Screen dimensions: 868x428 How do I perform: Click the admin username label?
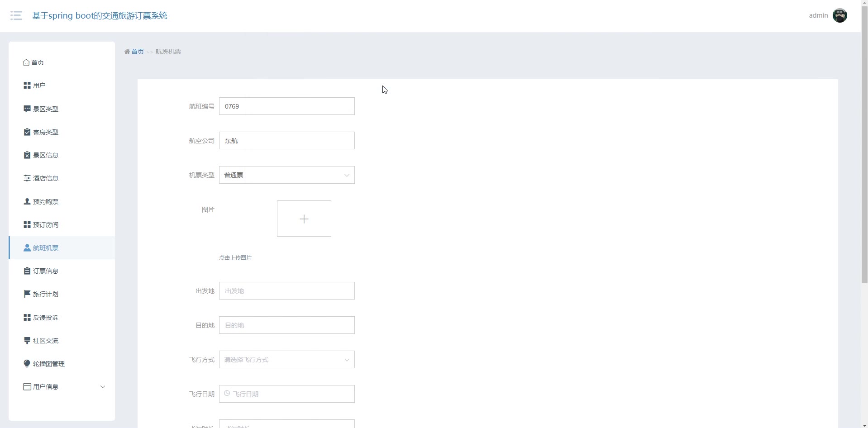pyautogui.click(x=818, y=15)
